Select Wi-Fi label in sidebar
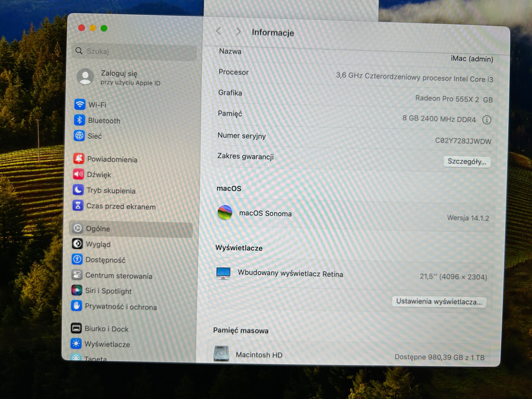Viewport: 532px width, 399px height. [97, 105]
